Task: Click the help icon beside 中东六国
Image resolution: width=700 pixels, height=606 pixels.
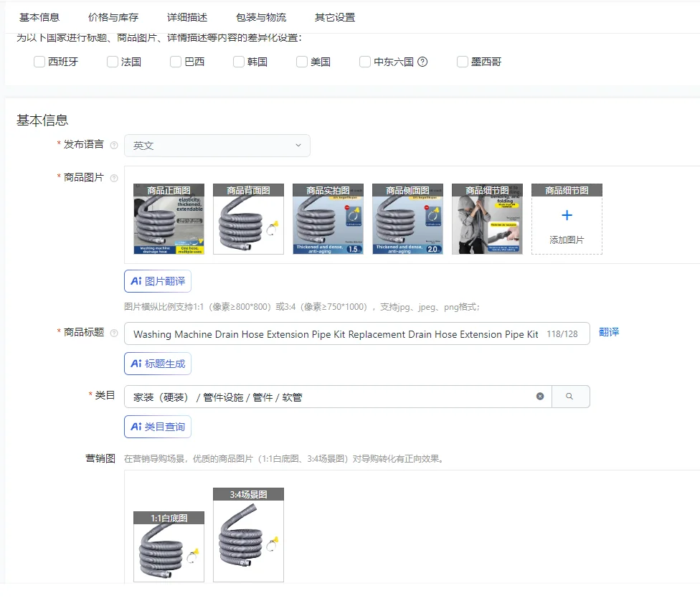Action: click(x=422, y=62)
